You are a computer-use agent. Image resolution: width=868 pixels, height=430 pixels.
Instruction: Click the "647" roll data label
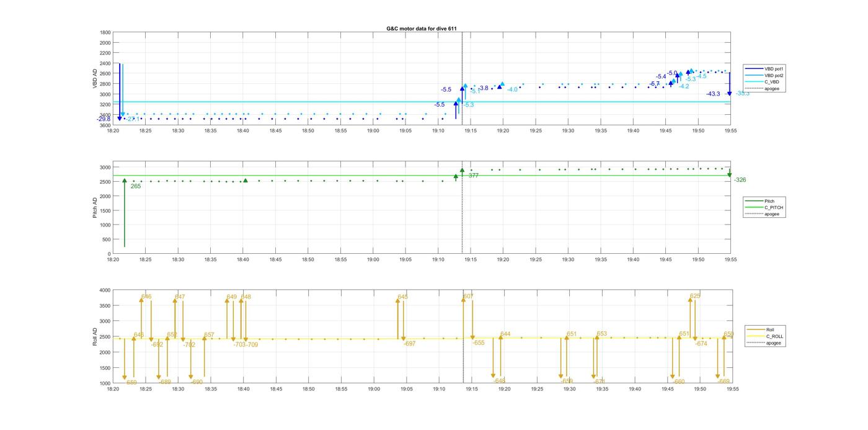[180, 297]
